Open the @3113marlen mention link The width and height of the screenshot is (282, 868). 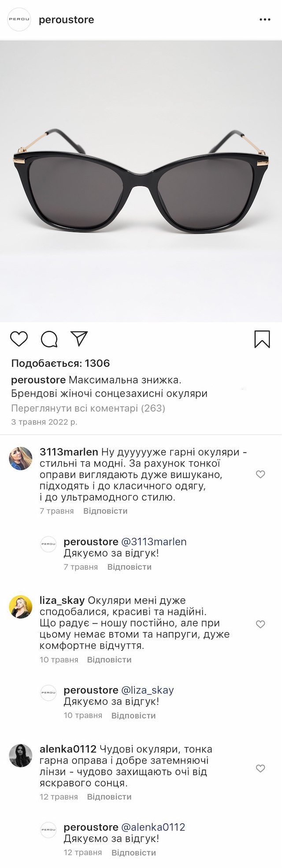click(x=154, y=542)
